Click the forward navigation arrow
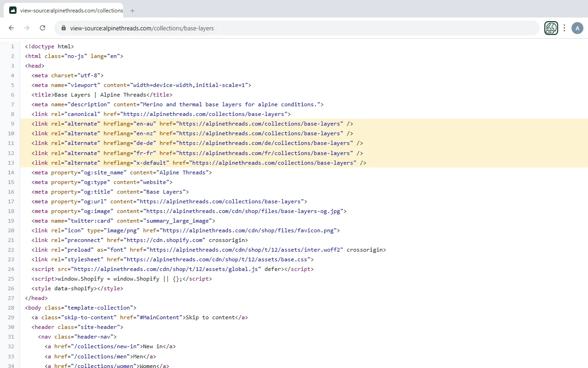Viewport: 588px width, 368px height. (x=27, y=28)
